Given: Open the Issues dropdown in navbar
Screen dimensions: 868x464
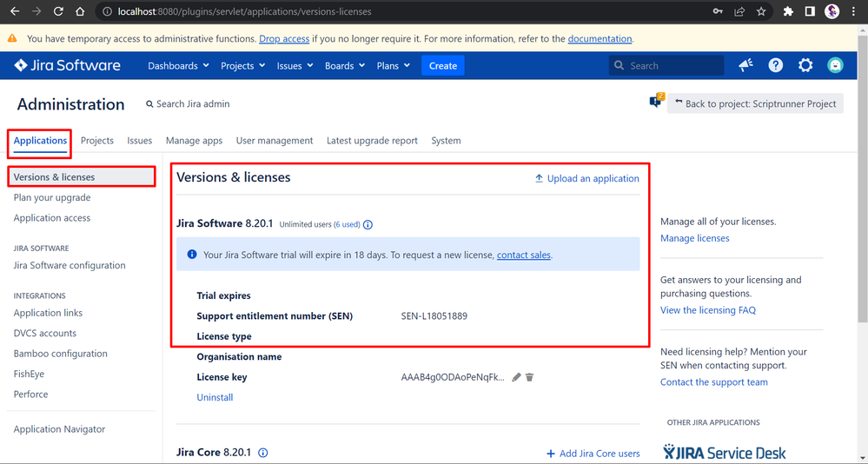Looking at the screenshot, I should click(295, 65).
